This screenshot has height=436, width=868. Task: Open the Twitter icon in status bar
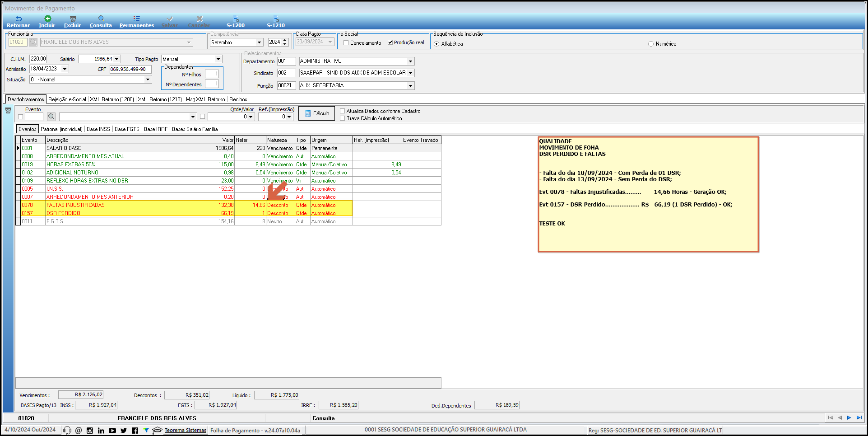coord(124,430)
